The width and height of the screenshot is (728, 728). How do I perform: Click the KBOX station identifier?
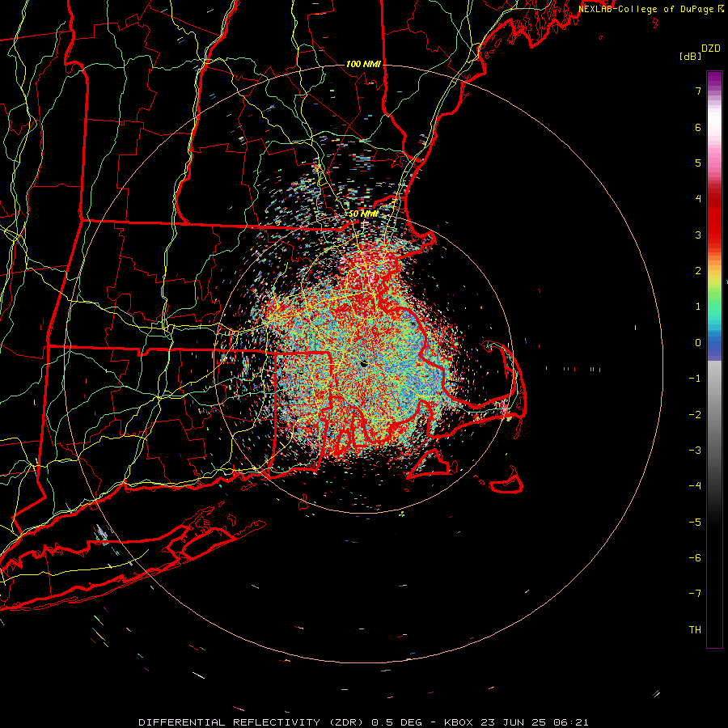pyautogui.click(x=459, y=722)
